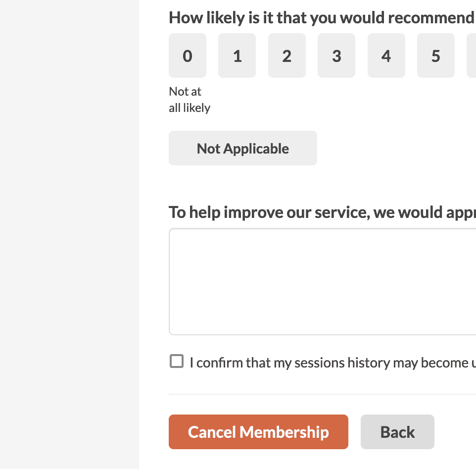Screen dimensions: 476x469
Task: Select rating score 0 for the recommendation question
Action: tap(187, 55)
